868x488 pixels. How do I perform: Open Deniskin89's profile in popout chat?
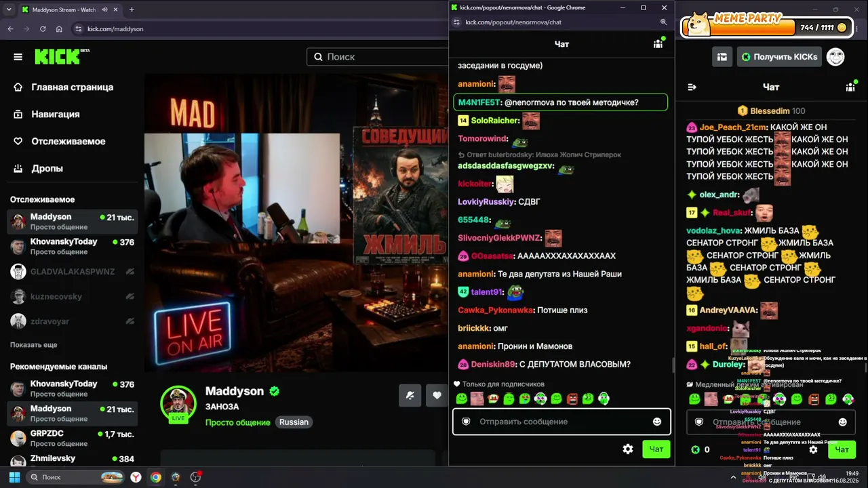click(x=493, y=365)
